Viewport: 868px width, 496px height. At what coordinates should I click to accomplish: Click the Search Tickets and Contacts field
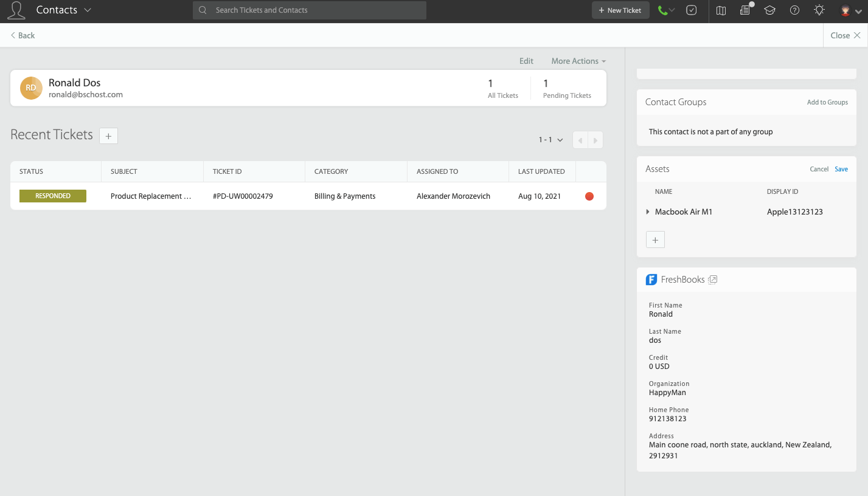[x=309, y=10]
